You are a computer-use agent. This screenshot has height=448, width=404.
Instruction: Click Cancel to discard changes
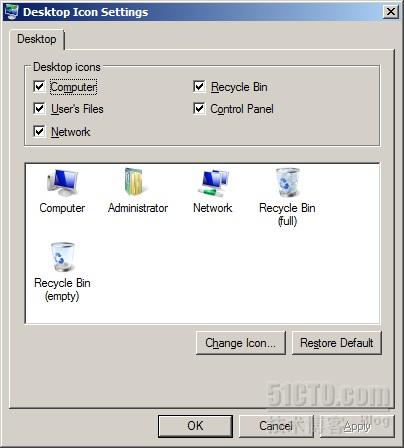[x=276, y=426]
